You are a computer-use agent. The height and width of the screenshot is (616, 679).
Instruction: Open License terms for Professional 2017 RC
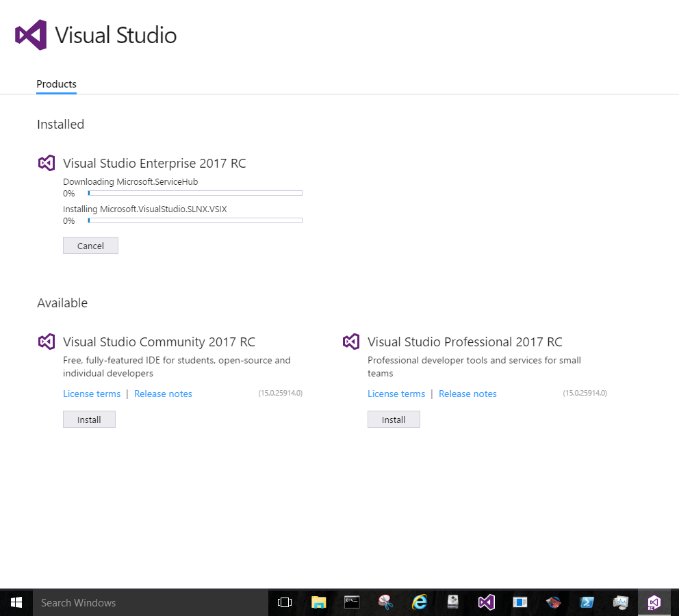pos(396,394)
